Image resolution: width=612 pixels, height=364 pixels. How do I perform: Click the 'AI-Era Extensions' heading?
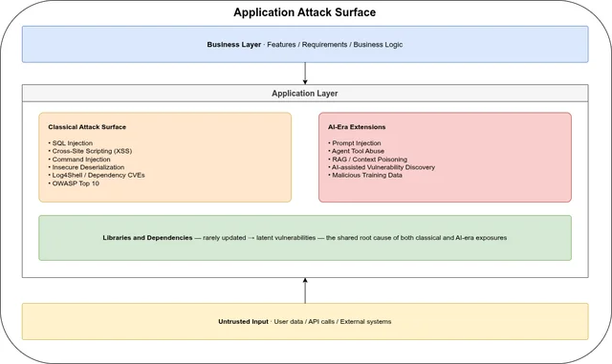point(357,127)
